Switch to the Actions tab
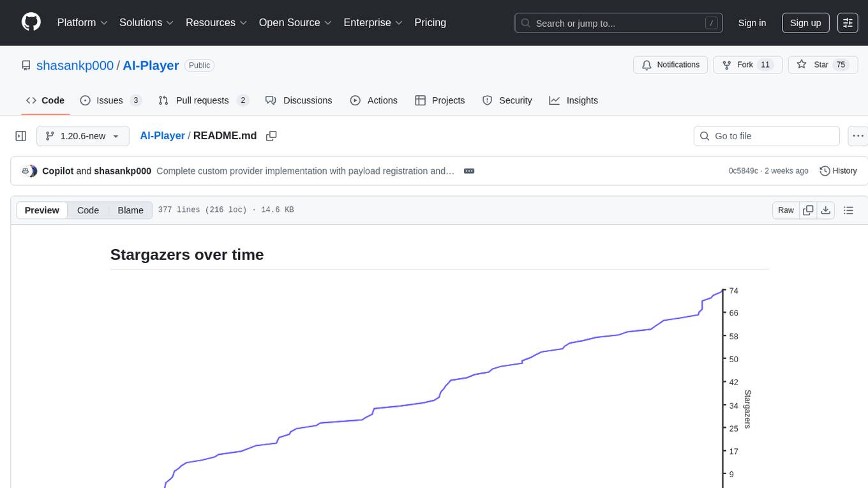Viewport: 868px width, 488px height. click(374, 100)
